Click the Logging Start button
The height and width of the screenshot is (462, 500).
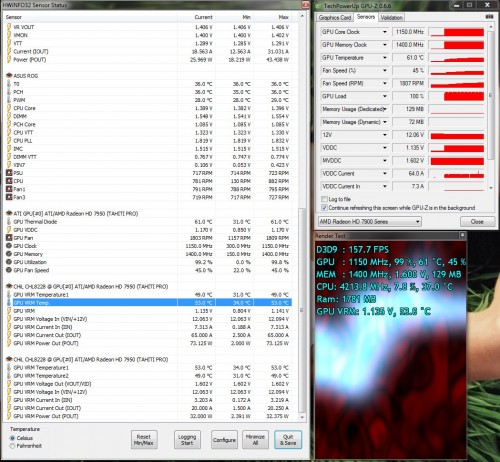point(187,440)
